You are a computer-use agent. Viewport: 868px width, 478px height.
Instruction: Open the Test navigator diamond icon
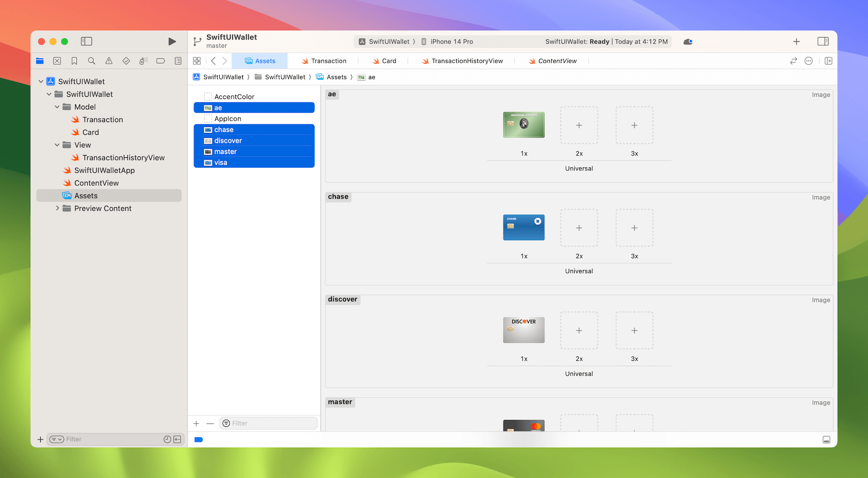coord(126,61)
